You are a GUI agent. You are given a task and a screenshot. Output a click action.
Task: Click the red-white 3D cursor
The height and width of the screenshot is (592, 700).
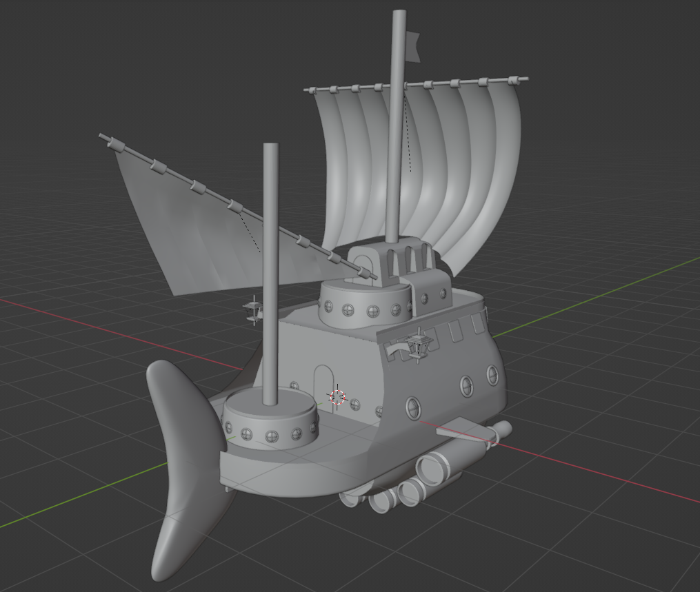337,397
